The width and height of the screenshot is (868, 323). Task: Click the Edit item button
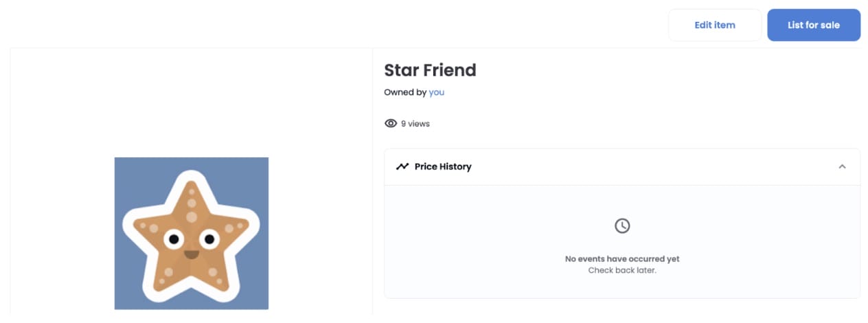(714, 25)
